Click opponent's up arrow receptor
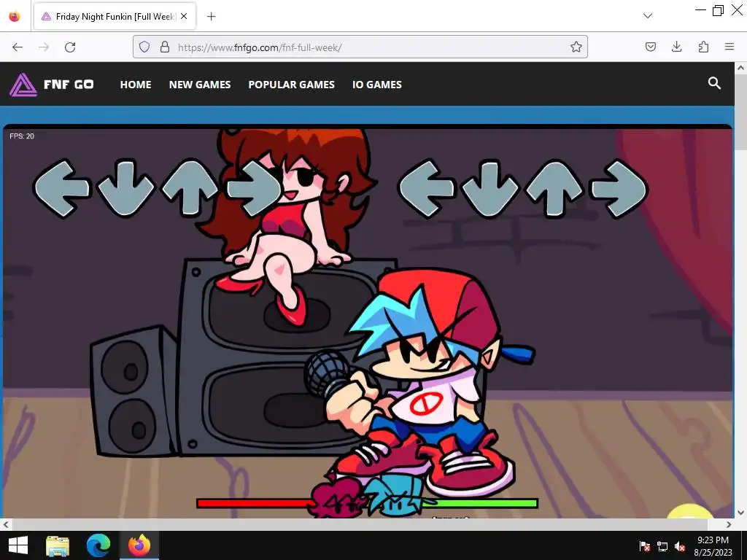This screenshot has width=747, height=560. click(x=190, y=189)
